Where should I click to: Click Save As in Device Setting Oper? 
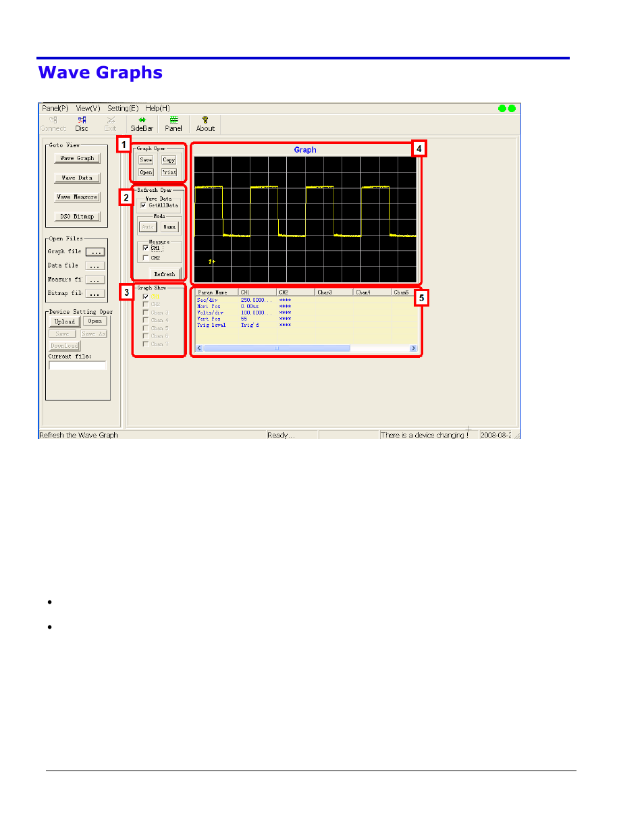coord(94,334)
